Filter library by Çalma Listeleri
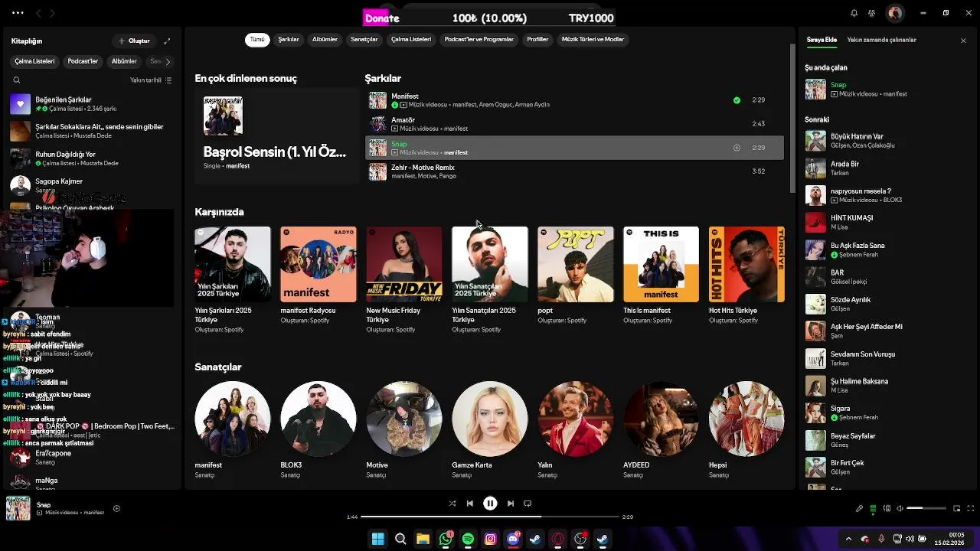The height and width of the screenshot is (551, 980). tap(34, 61)
